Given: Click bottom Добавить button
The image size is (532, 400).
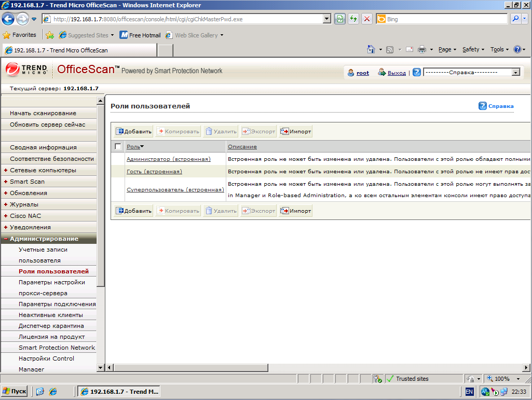Looking at the screenshot, I should pos(134,211).
